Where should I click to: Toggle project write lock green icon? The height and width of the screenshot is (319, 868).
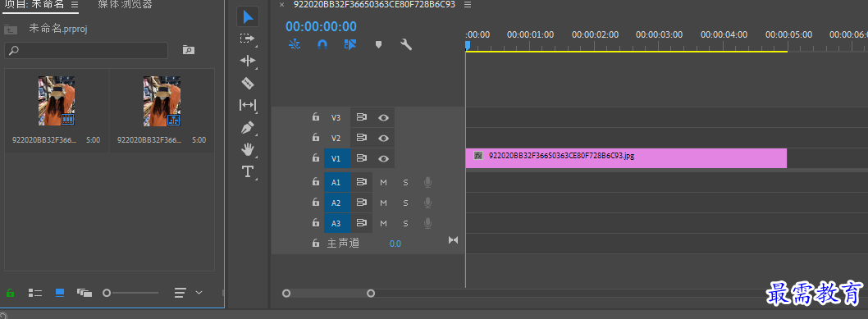point(9,293)
